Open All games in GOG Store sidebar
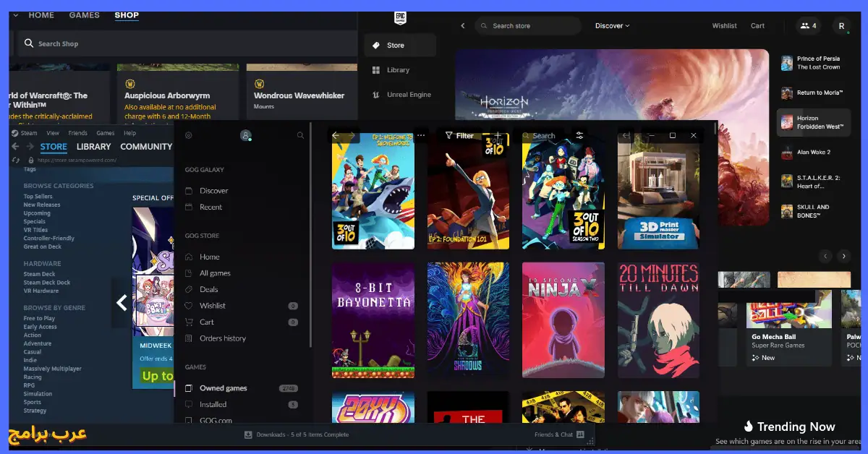Image resolution: width=868 pixels, height=454 pixels. [215, 273]
